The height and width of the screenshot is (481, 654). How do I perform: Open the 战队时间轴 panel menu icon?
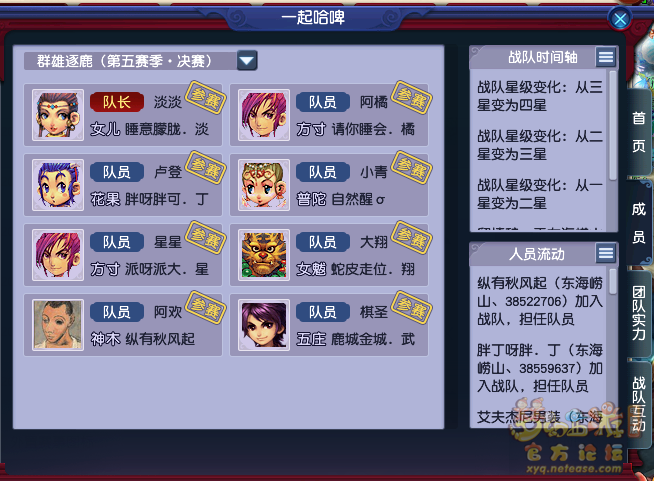[x=606, y=57]
